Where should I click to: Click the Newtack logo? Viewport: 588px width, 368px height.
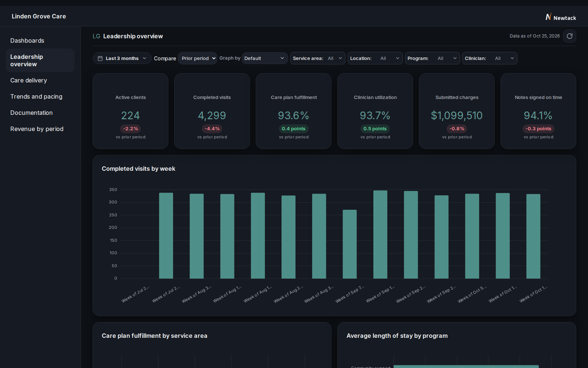click(561, 17)
